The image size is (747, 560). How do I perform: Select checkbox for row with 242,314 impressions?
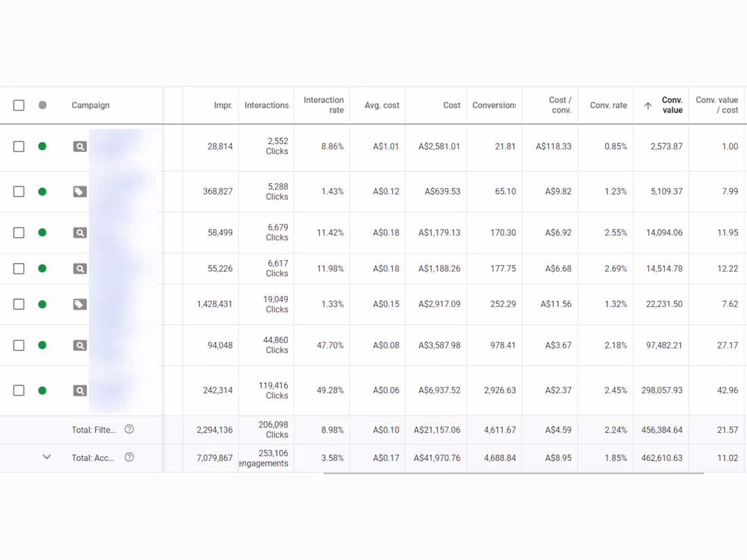point(18,390)
